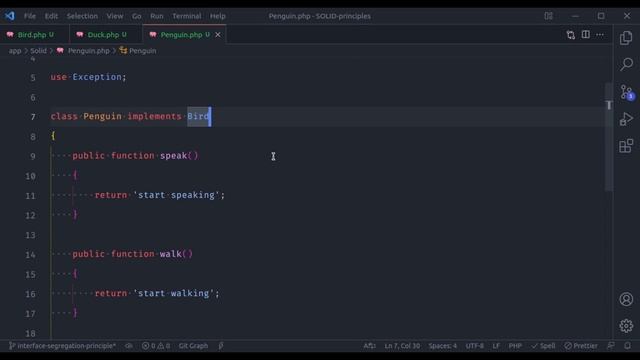Click the Open Changes compare icon

click(x=571, y=35)
